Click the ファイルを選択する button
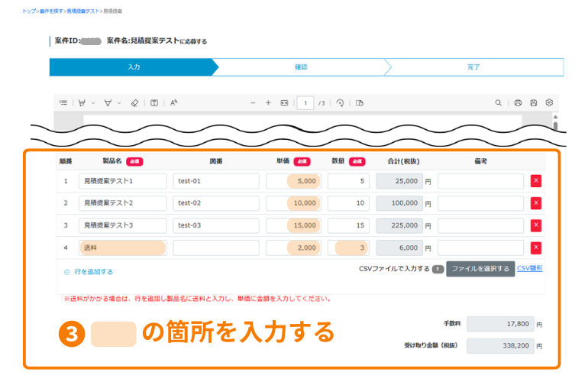This screenshot has height=382, width=588. click(x=480, y=269)
